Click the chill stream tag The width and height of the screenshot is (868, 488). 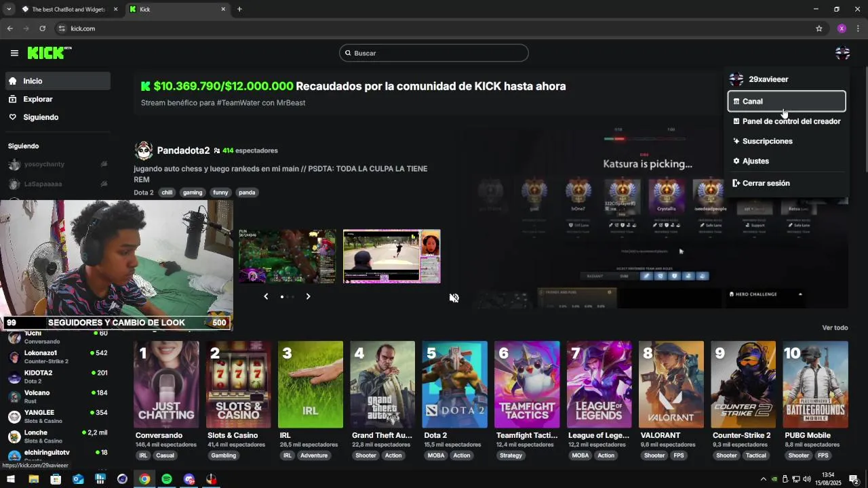tap(167, 192)
